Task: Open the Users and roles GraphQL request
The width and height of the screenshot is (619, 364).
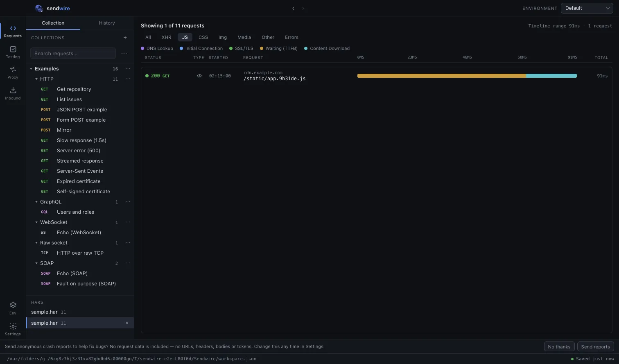Action: click(80, 212)
